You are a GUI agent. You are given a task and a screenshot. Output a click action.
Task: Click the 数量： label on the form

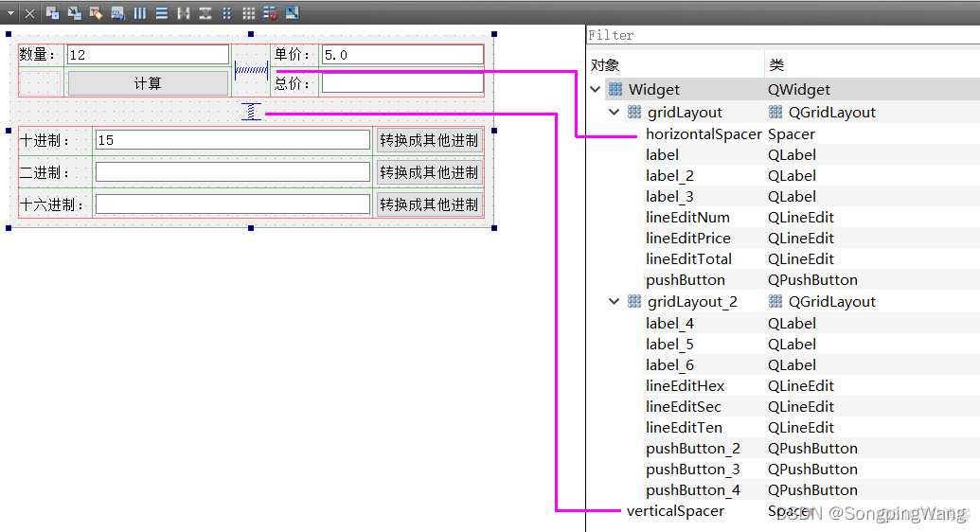coord(38,54)
